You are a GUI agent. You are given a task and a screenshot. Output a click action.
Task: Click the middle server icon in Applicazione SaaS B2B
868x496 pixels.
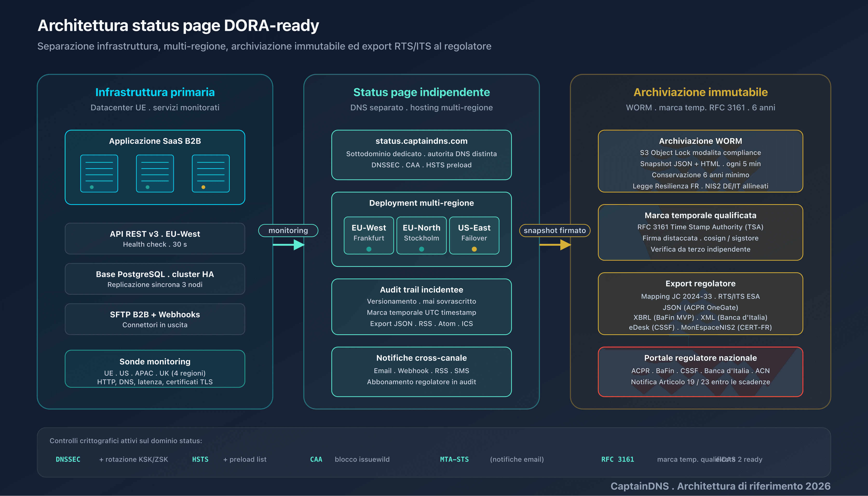tap(155, 173)
